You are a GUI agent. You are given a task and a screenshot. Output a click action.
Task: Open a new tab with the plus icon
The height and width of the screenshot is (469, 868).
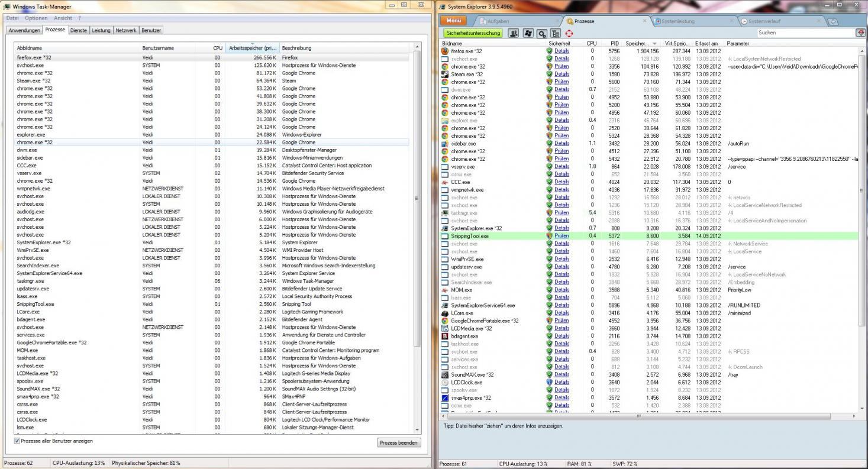(833, 21)
